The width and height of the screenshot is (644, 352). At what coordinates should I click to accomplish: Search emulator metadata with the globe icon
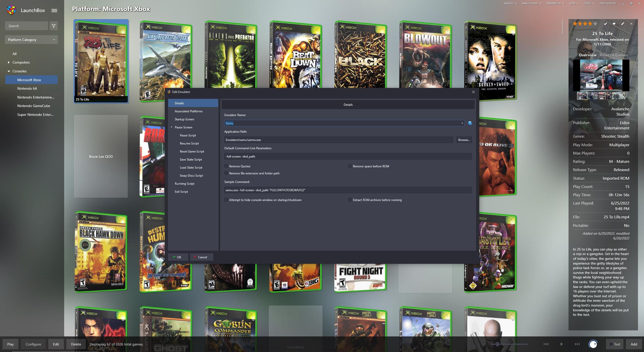pos(470,123)
